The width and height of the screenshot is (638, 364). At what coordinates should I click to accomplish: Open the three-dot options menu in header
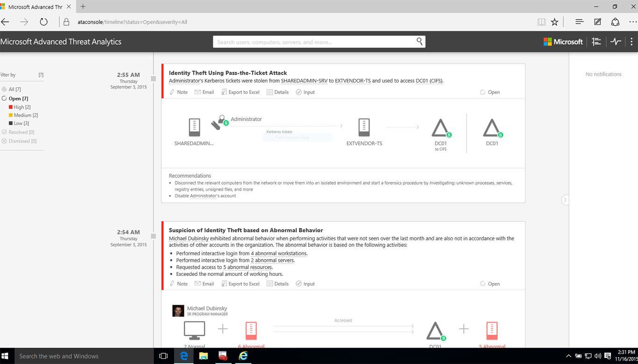pyautogui.click(x=631, y=42)
